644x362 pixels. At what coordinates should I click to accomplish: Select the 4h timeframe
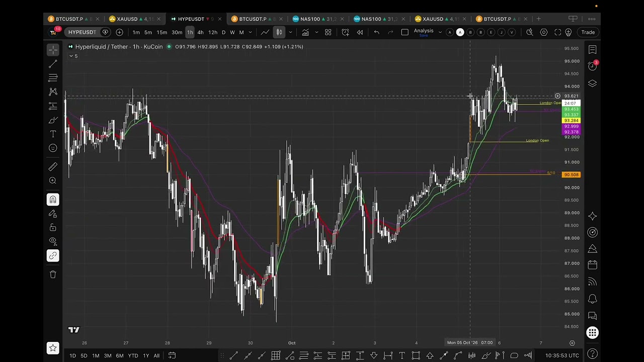tap(200, 32)
